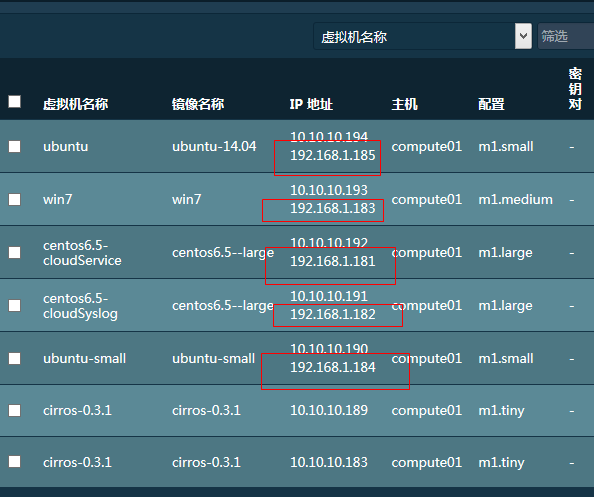Image resolution: width=594 pixels, height=497 pixels.
Task: Tick checkbox for centos6.5-cloudService row
Action: tap(15, 253)
